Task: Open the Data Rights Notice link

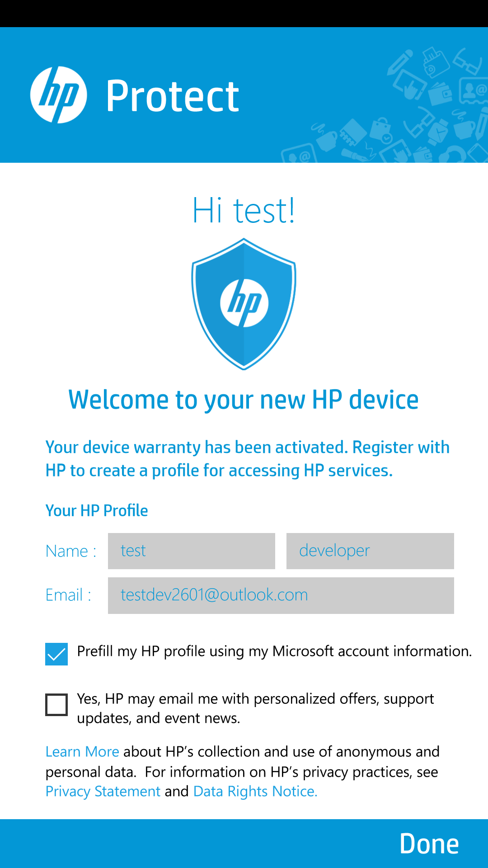Action: coord(255,792)
